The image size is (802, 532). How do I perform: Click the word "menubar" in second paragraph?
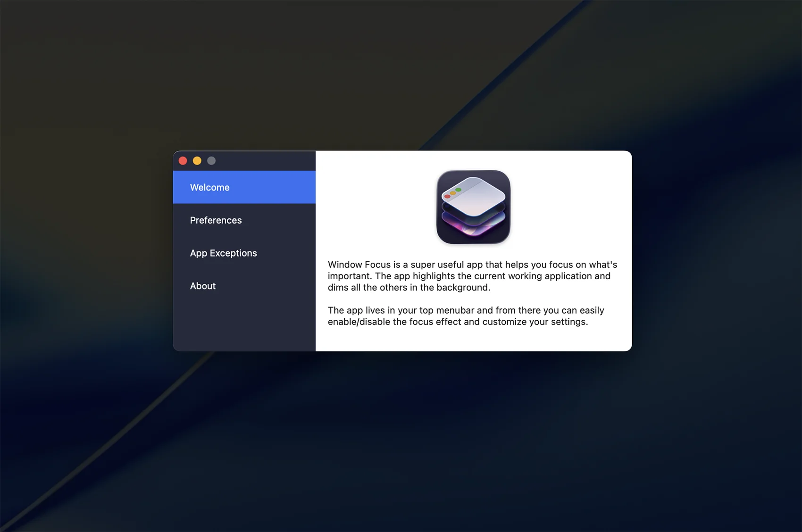[455, 310]
